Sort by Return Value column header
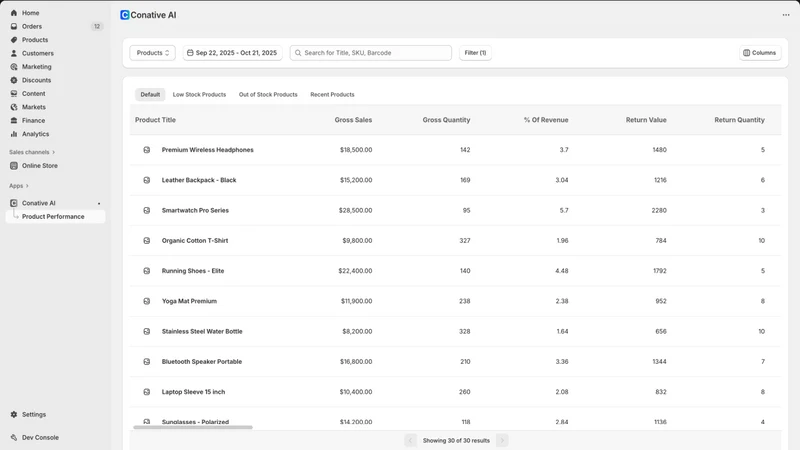 click(x=646, y=120)
